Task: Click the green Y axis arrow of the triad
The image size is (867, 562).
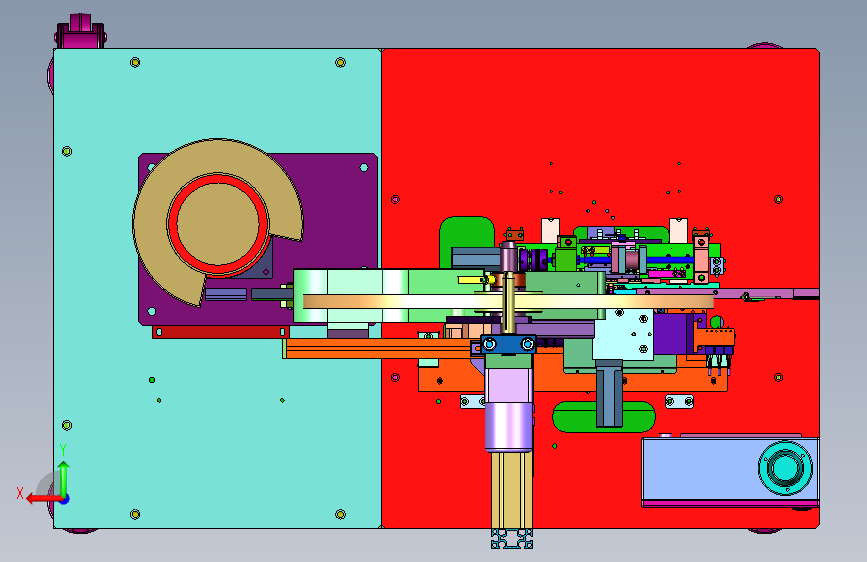Action: pyautogui.click(x=64, y=477)
